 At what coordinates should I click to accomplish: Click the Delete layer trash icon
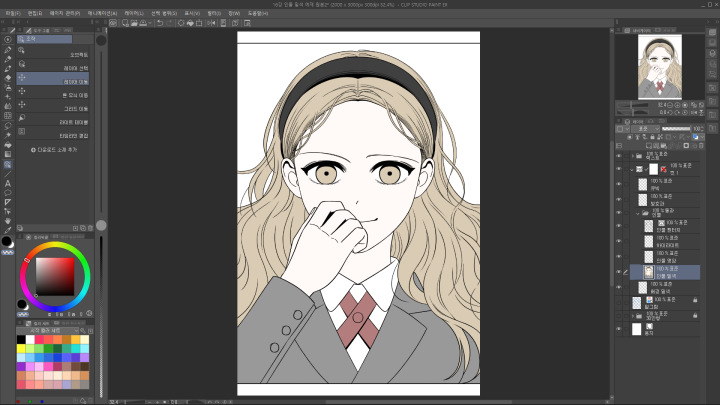pyautogui.click(x=701, y=146)
